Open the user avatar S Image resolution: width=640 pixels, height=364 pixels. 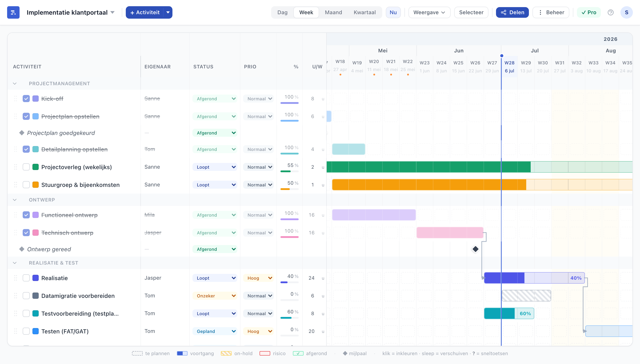pos(626,12)
